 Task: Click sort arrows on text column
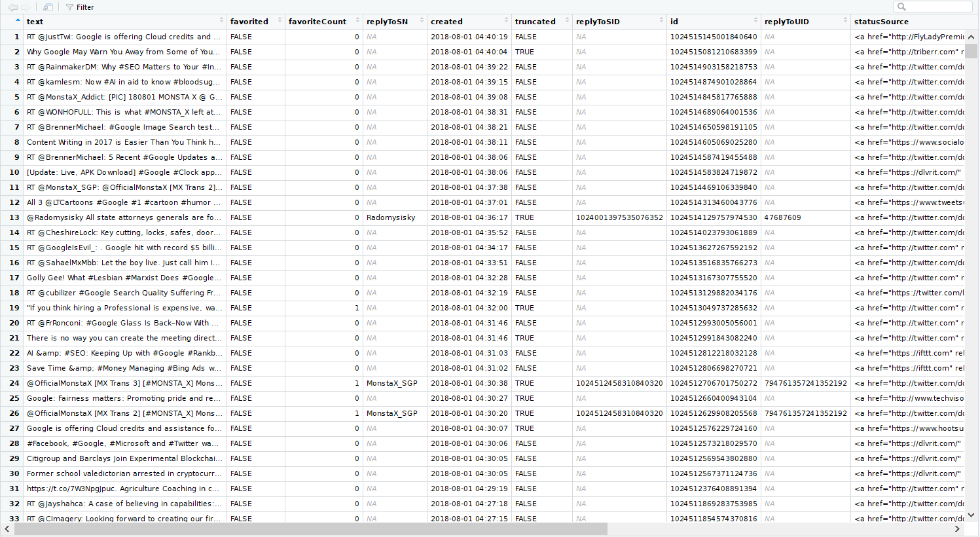point(222,21)
